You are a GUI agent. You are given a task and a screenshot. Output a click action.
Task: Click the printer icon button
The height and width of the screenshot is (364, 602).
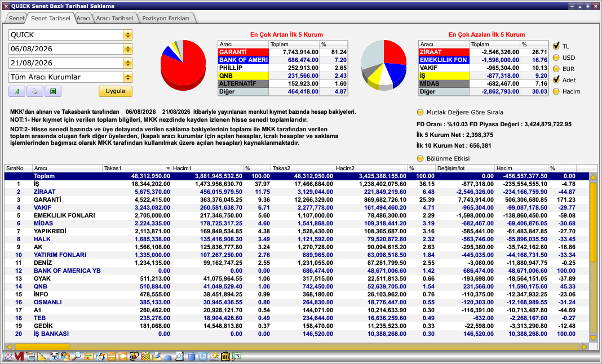point(35,91)
